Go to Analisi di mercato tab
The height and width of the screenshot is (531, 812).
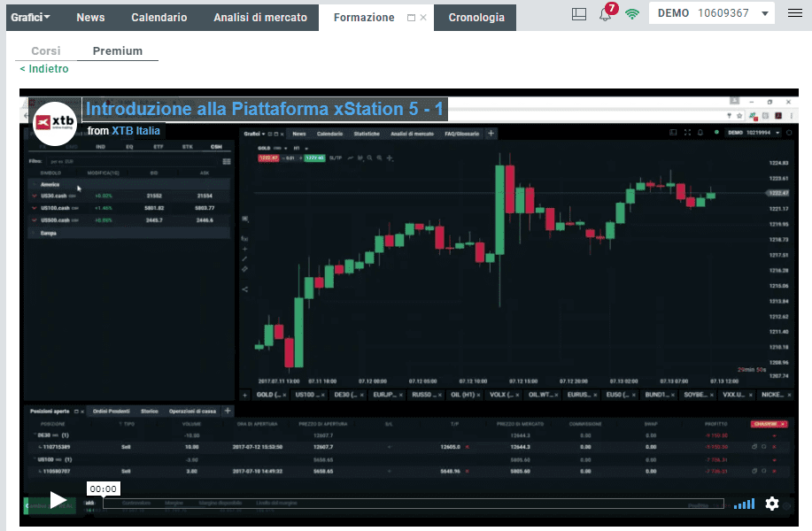(260, 18)
